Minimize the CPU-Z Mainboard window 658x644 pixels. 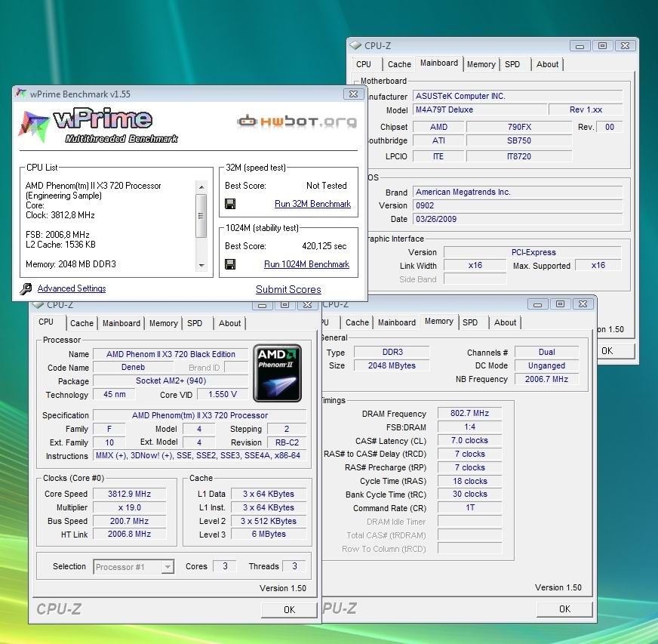580,46
